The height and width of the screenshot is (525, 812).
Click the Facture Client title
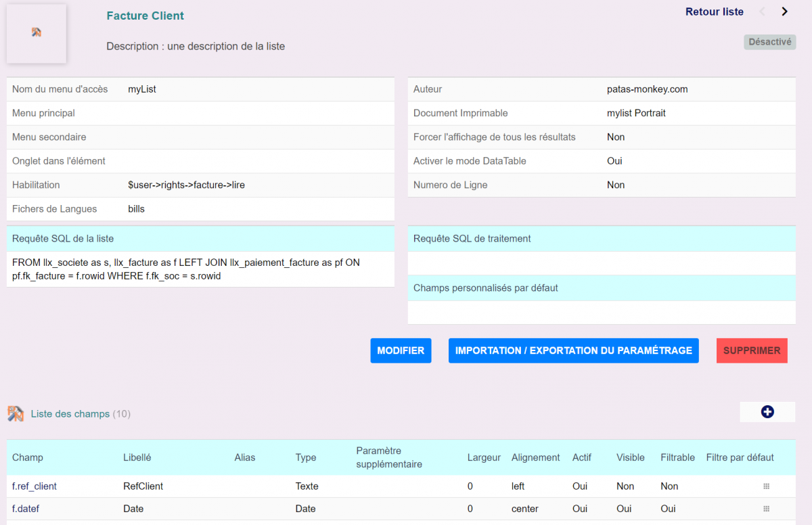pos(145,16)
